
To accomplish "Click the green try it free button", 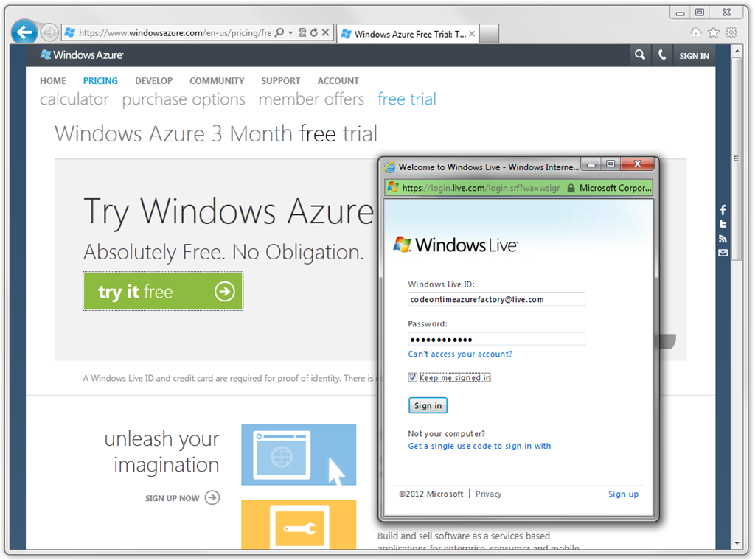I will coord(163,292).
